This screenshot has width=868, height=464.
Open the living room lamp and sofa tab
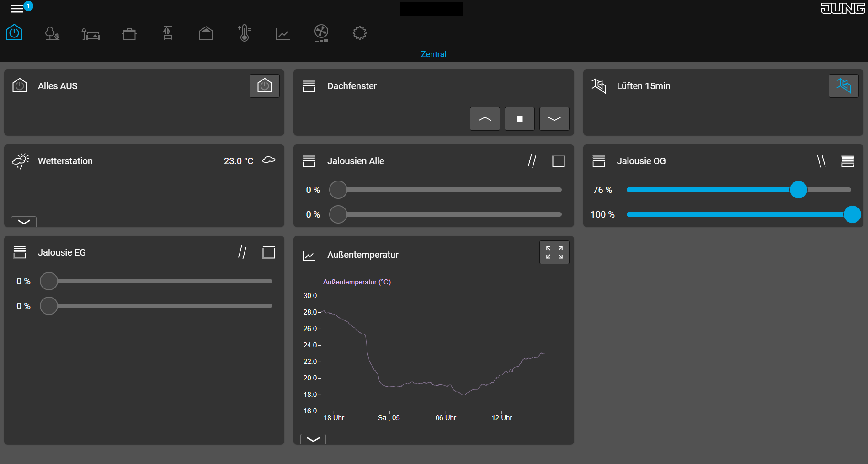tap(91, 33)
